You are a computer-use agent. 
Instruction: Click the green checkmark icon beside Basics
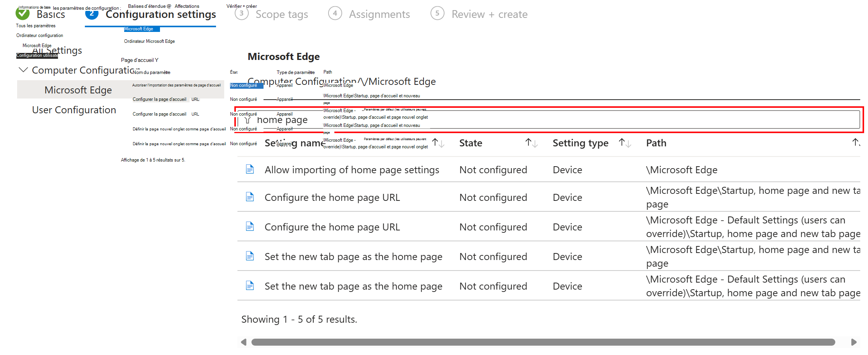click(23, 14)
